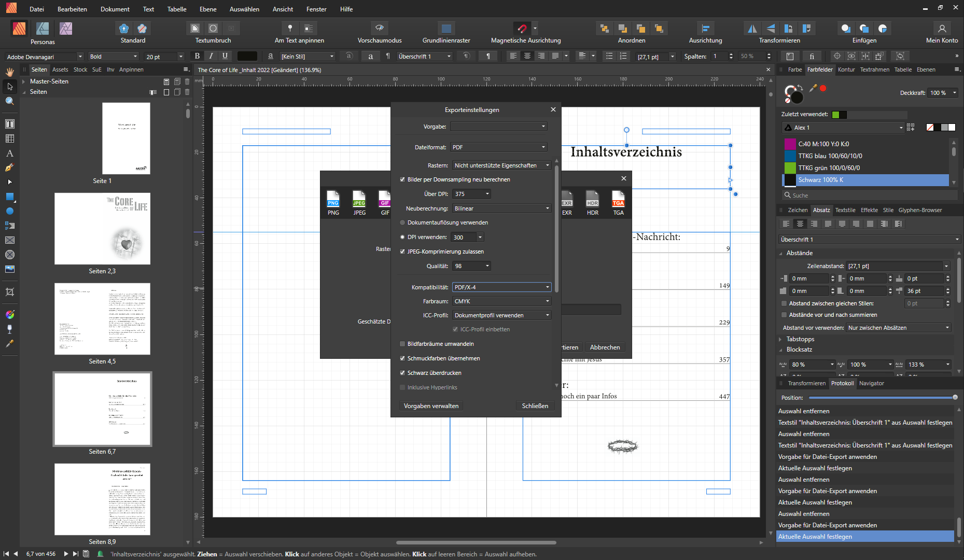Toggle the Vorschaumodus preview icon
Screen dimensions: 964x560
tap(380, 28)
